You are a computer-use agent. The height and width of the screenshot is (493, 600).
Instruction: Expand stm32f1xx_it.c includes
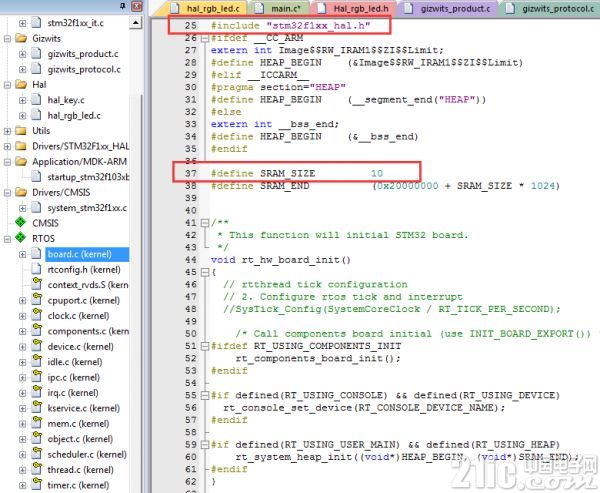23,23
